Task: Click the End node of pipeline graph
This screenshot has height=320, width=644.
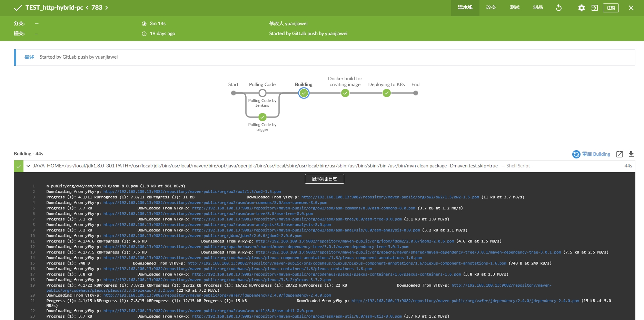Action: [x=416, y=93]
